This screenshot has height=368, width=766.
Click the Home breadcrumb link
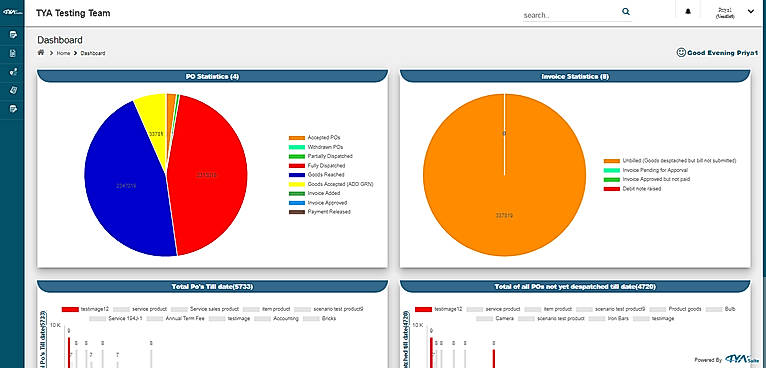tap(63, 53)
